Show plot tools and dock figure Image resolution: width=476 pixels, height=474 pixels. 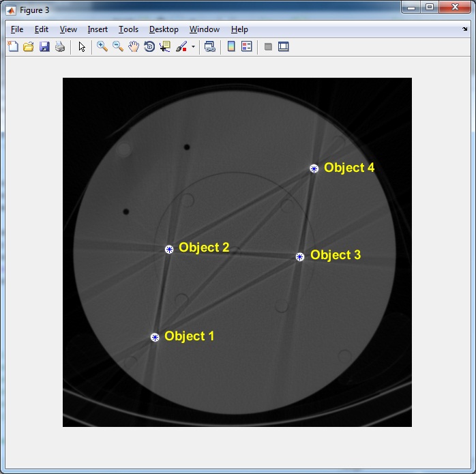click(284, 47)
